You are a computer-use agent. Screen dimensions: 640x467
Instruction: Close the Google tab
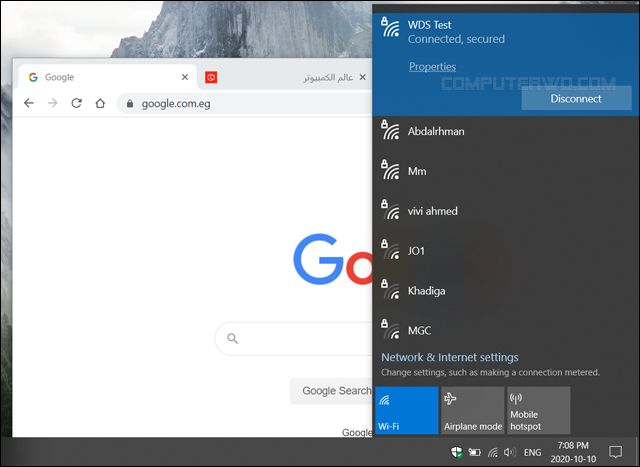tap(185, 77)
